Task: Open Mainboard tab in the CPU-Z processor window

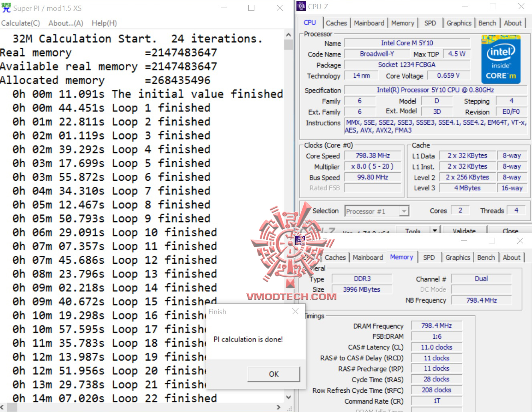Action: (x=369, y=23)
